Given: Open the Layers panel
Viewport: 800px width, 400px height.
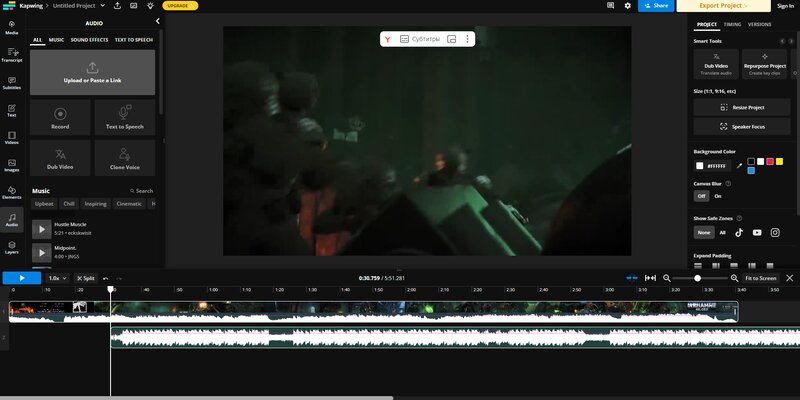Looking at the screenshot, I should (12, 247).
